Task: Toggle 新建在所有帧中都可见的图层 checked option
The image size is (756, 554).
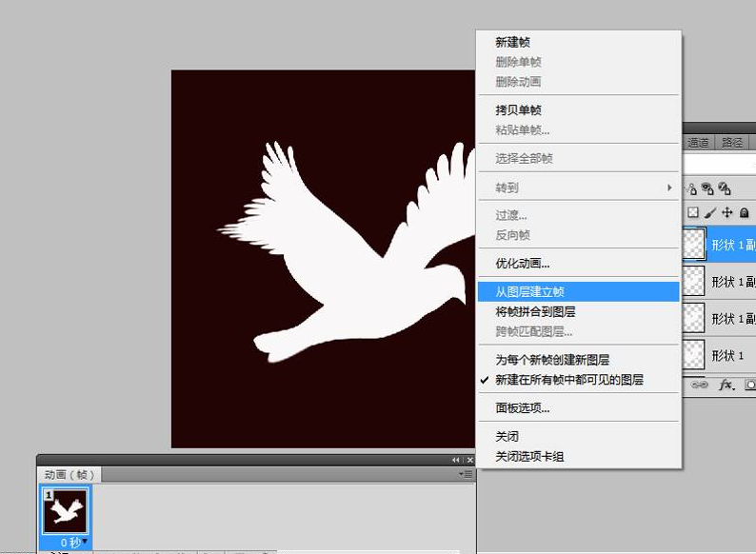Action: [x=578, y=380]
